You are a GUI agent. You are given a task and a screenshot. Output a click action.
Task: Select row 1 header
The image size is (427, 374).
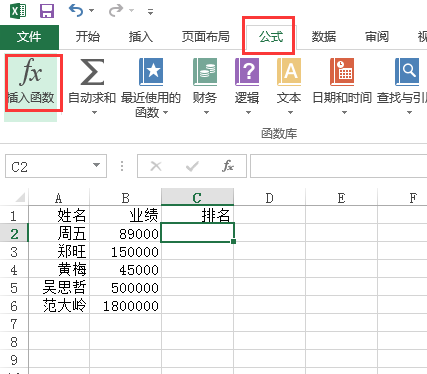click(14, 216)
